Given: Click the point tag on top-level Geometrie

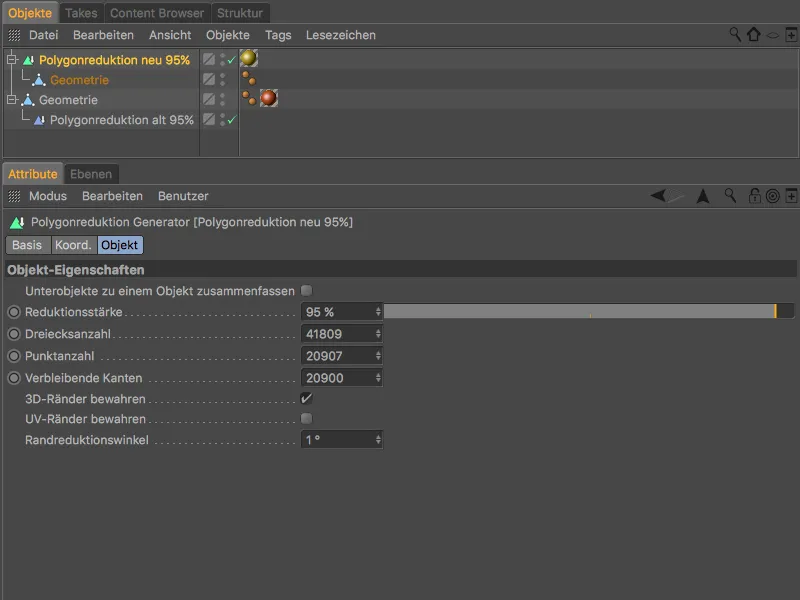Looking at the screenshot, I should [249, 97].
